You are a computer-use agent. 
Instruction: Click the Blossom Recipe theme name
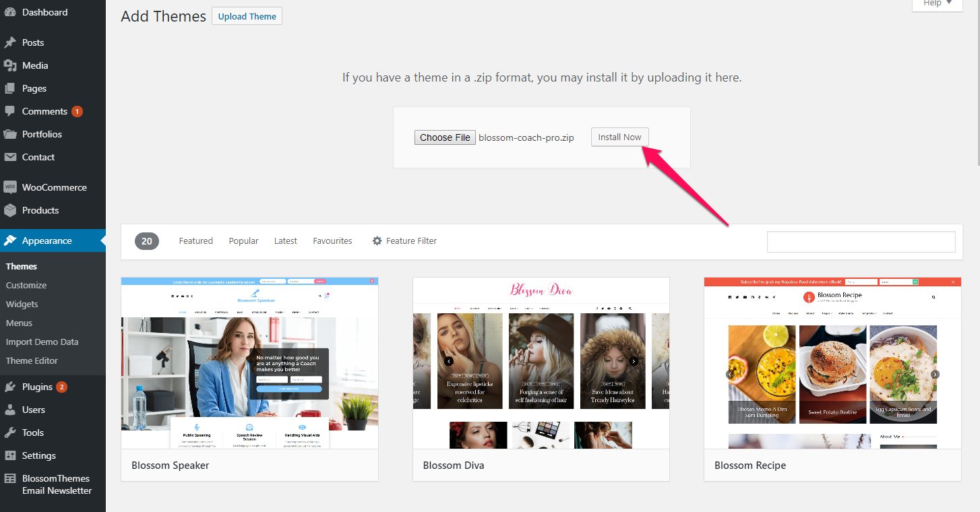750,466
